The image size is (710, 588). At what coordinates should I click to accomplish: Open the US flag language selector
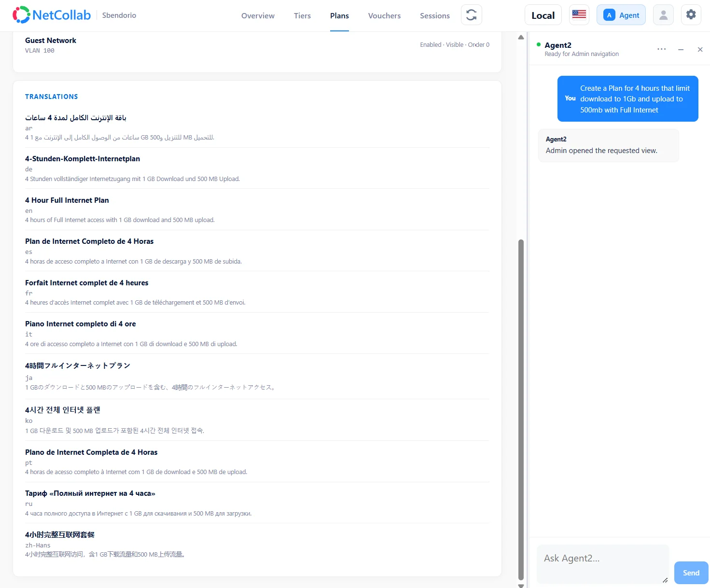point(579,15)
